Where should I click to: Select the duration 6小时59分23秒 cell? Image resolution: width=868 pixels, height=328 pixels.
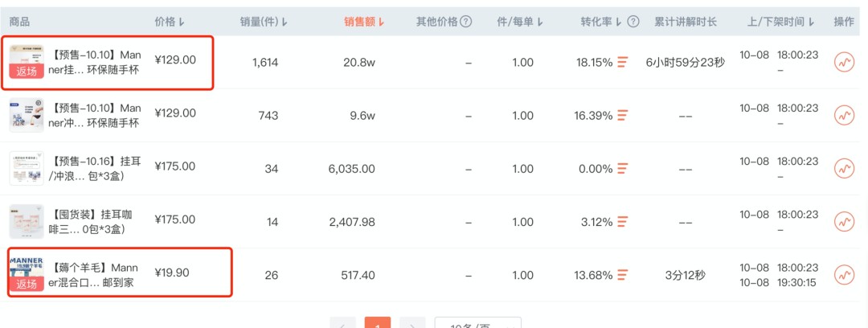click(x=686, y=63)
